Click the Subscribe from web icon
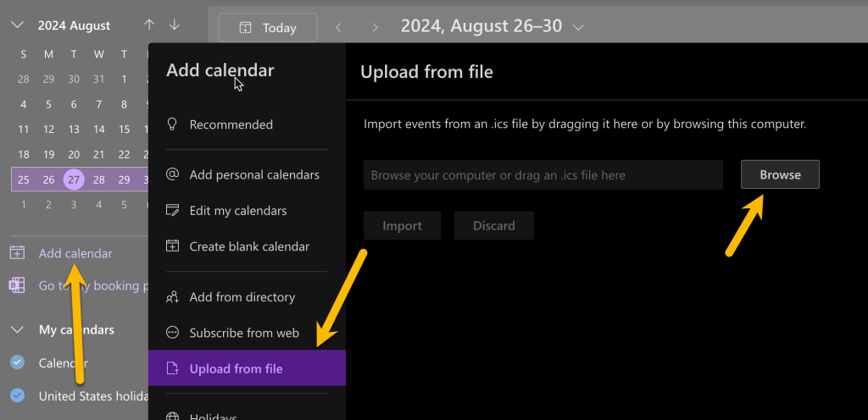This screenshot has height=420, width=868. point(173,333)
